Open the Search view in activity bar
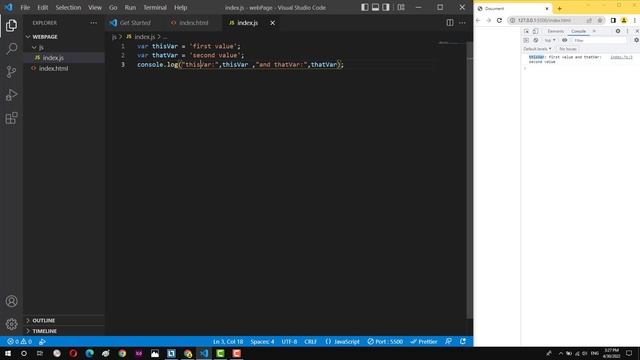Viewport: 640px width, 360px height. pyautogui.click(x=11, y=49)
